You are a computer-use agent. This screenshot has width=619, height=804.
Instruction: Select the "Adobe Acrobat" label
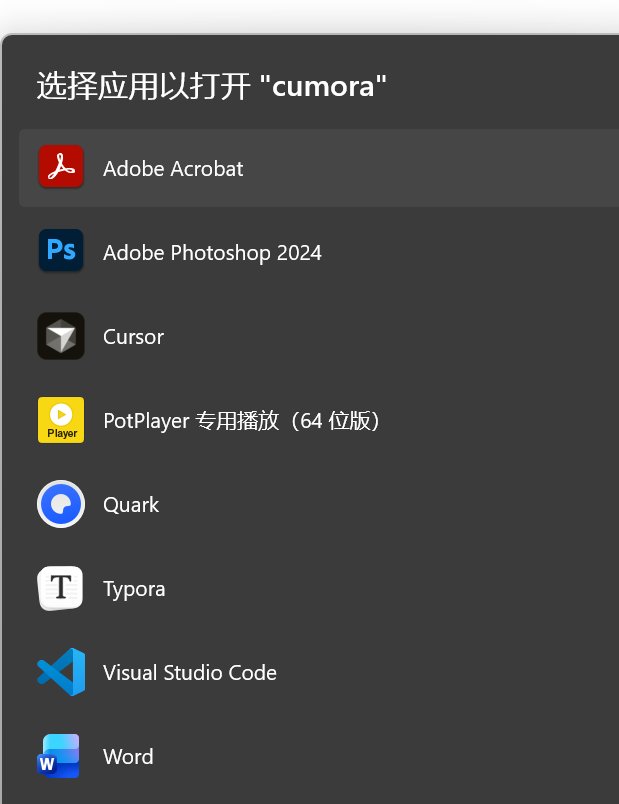[173, 169]
